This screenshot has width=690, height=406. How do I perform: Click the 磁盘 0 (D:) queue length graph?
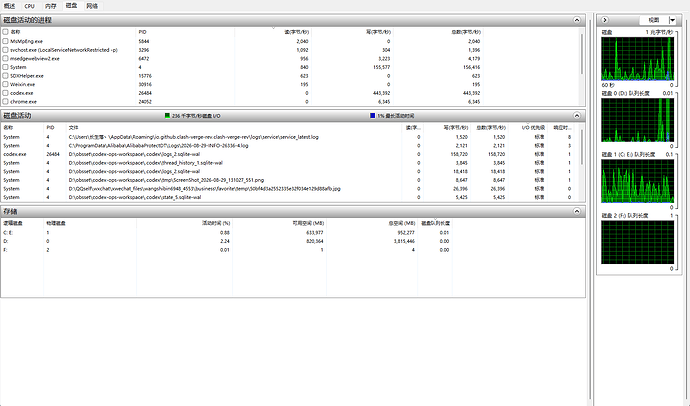(637, 120)
